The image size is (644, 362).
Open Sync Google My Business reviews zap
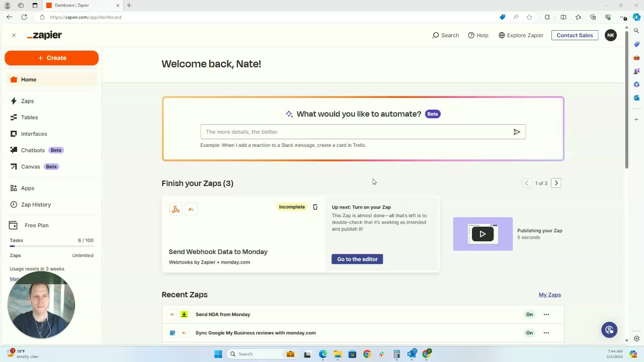point(256,333)
